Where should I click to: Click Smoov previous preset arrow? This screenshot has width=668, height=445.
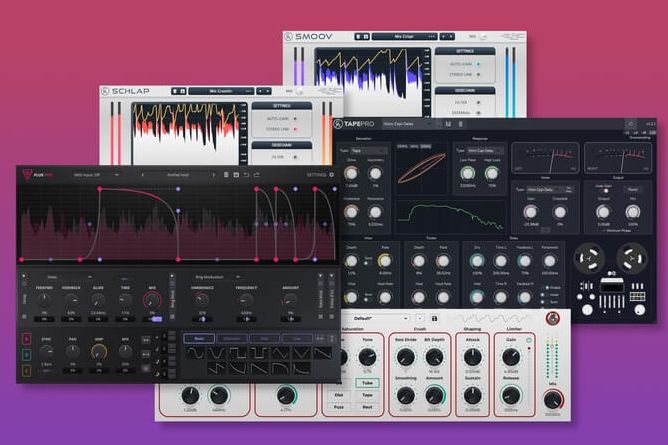[x=443, y=37]
